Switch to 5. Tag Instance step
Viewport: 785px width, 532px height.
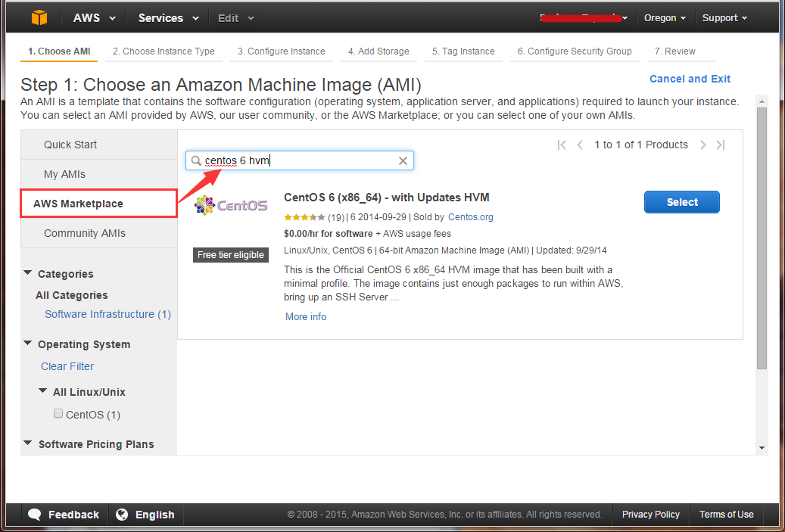463,51
